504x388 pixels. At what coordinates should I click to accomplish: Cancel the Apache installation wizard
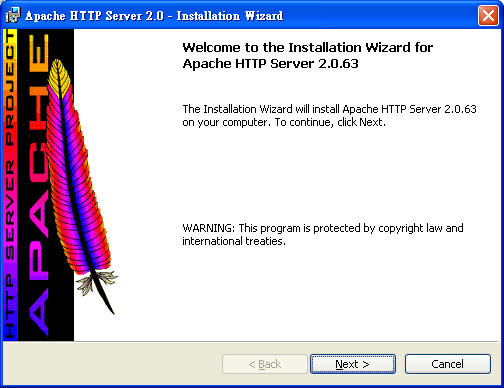(x=448, y=364)
